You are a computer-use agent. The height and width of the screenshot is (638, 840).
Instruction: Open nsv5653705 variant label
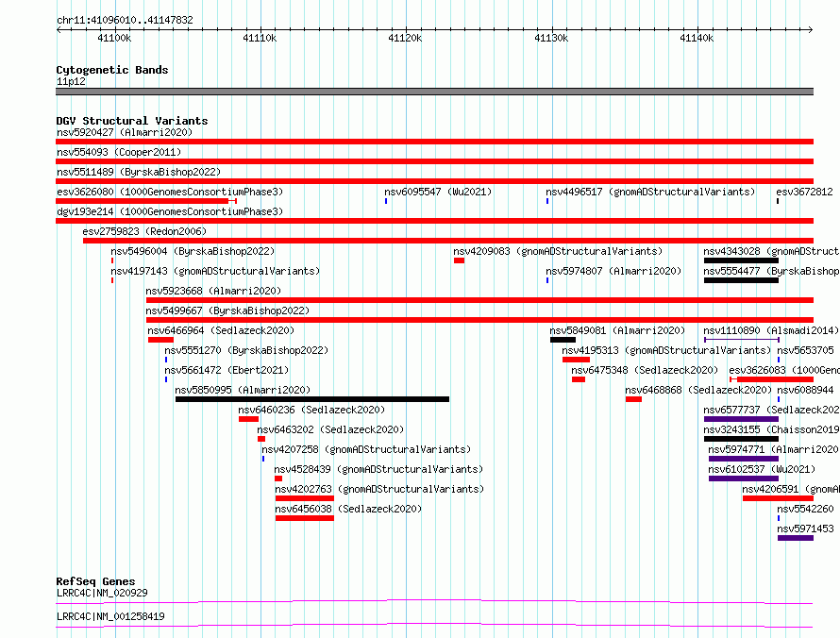pyautogui.click(x=806, y=350)
